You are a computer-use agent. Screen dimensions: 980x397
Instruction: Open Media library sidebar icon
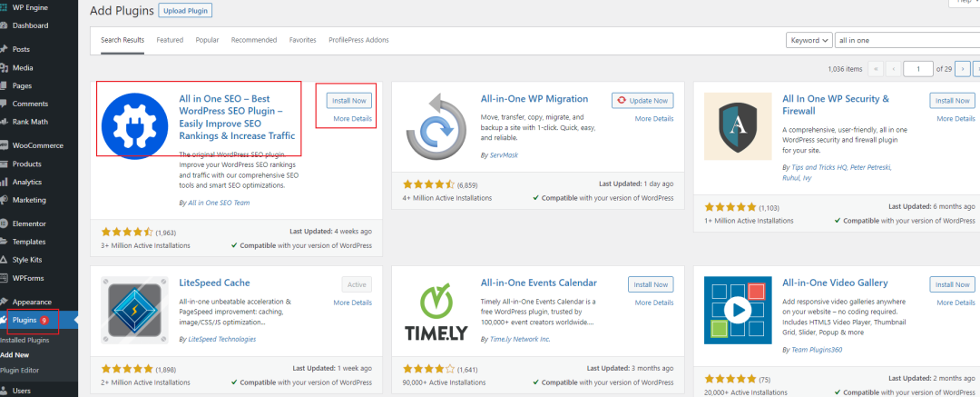click(5, 67)
